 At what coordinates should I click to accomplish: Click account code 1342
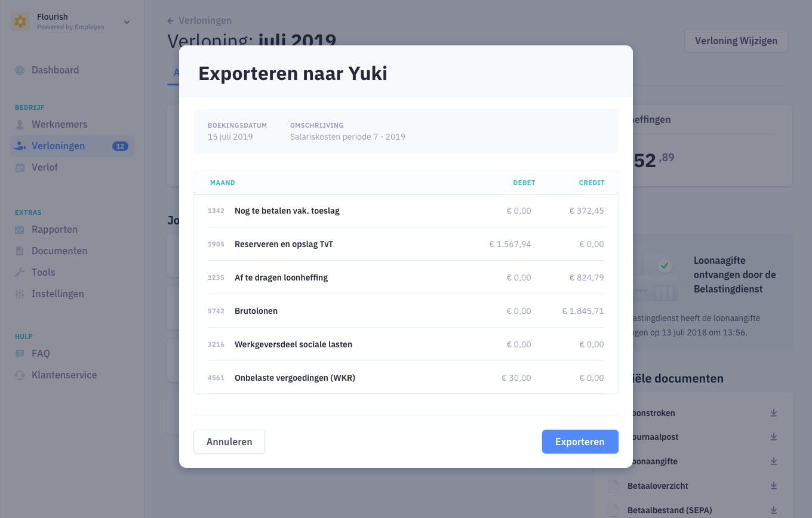click(x=216, y=211)
